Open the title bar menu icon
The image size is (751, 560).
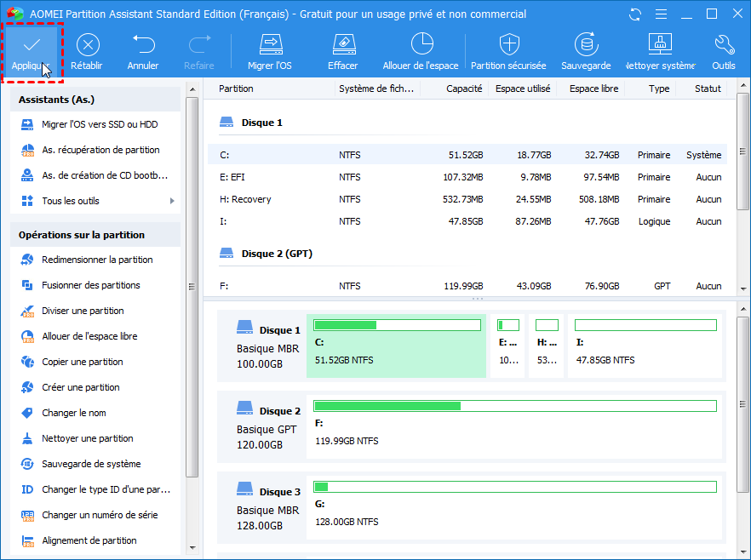(x=661, y=14)
